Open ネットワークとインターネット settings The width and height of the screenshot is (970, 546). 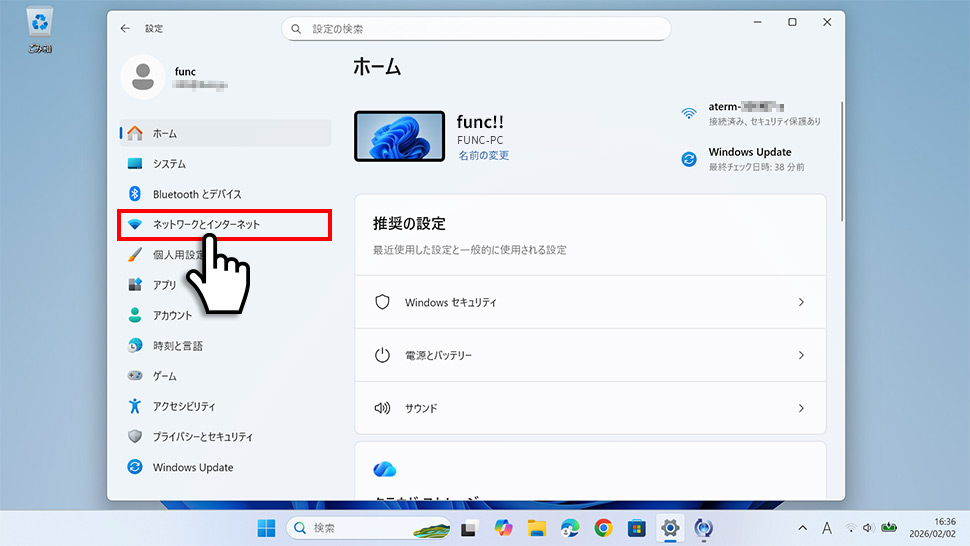[225, 224]
